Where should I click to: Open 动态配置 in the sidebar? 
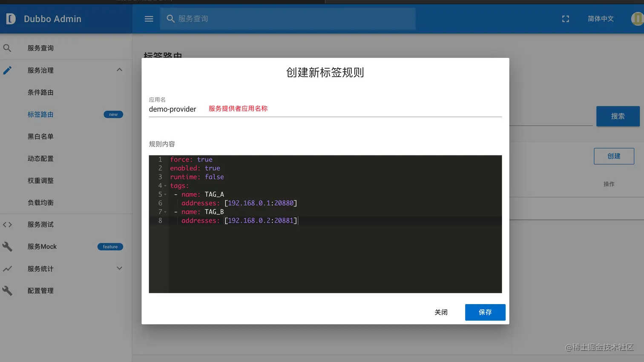40,158
